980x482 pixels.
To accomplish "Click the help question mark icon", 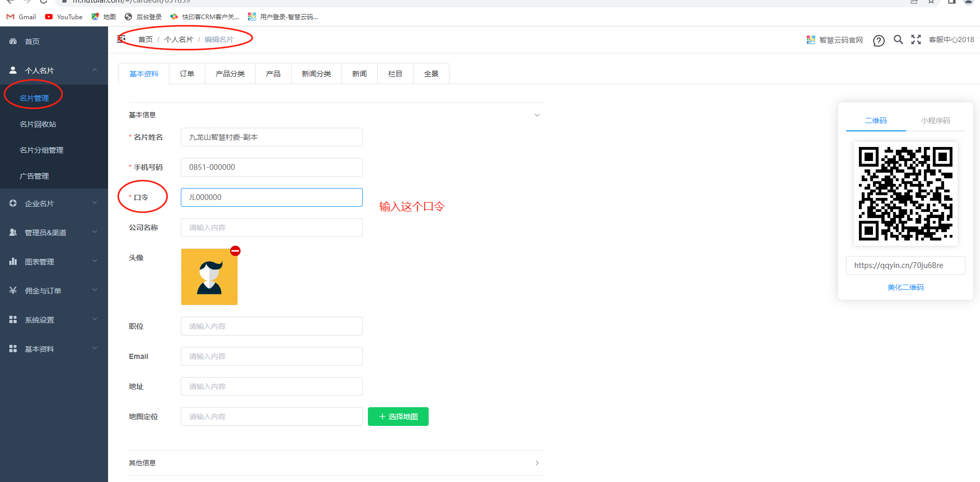I will point(879,41).
